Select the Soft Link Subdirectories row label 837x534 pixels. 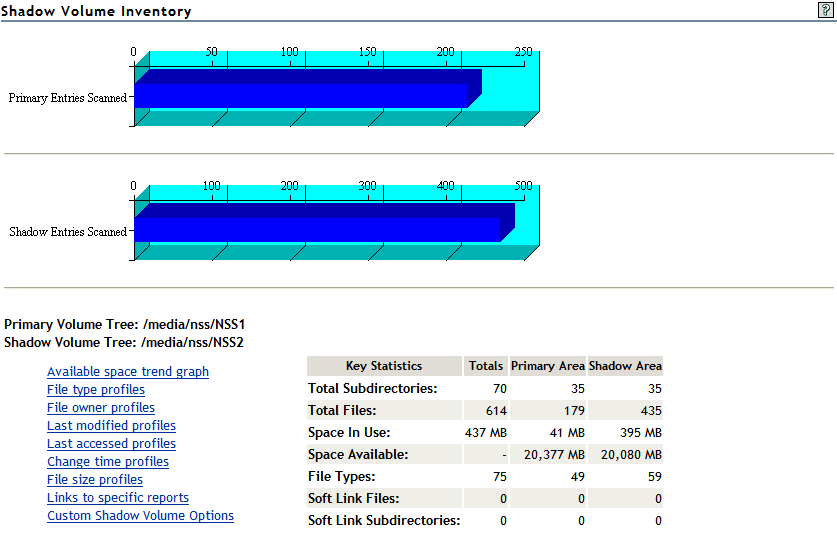coord(384,520)
